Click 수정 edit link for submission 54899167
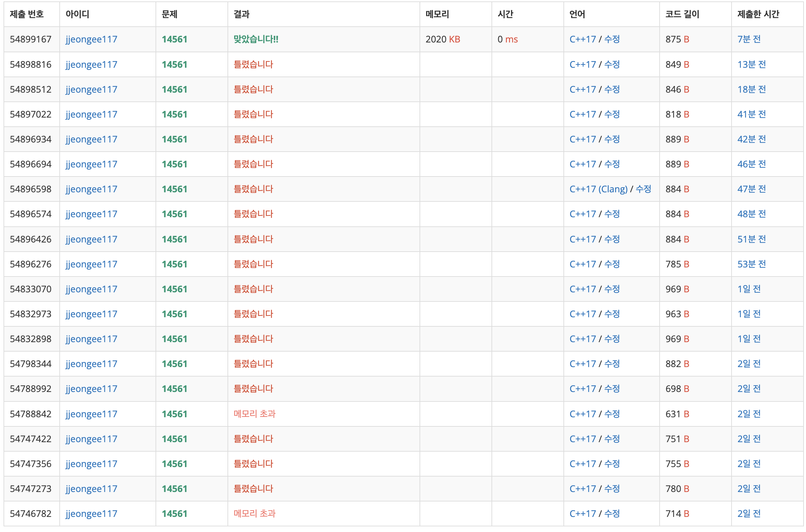806x532 pixels. pos(612,39)
